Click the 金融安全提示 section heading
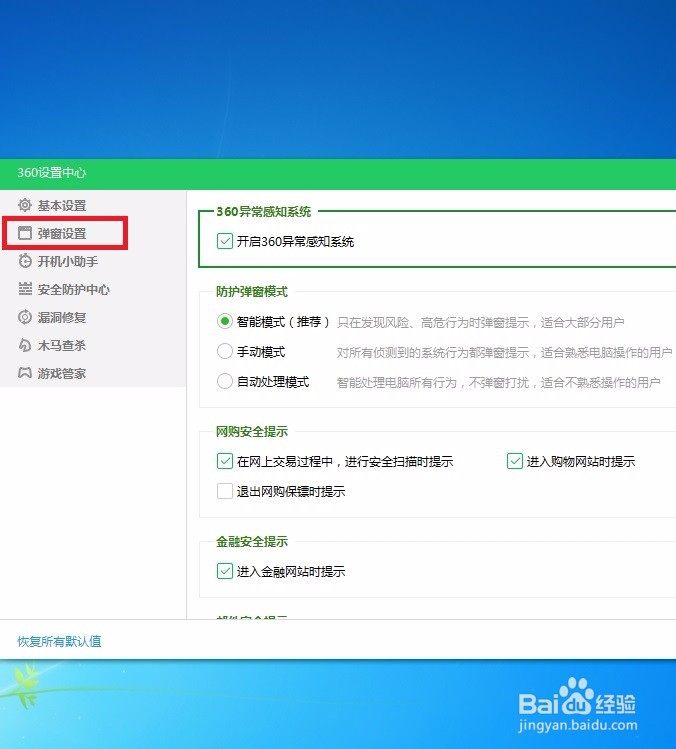 click(x=252, y=541)
